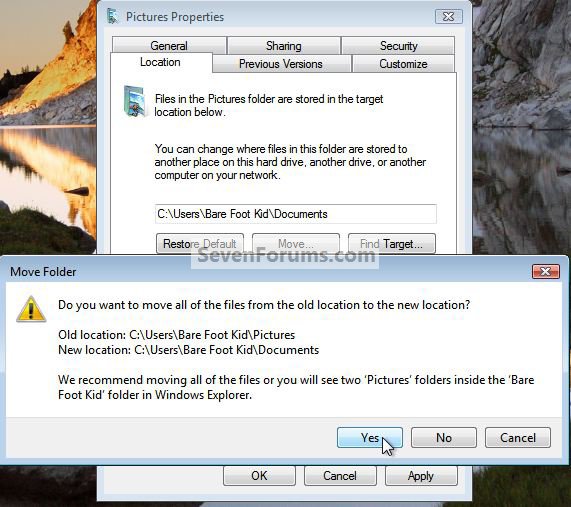Viewport: 571px width, 507px height.
Task: Click the folder path input field
Action: pos(296,214)
